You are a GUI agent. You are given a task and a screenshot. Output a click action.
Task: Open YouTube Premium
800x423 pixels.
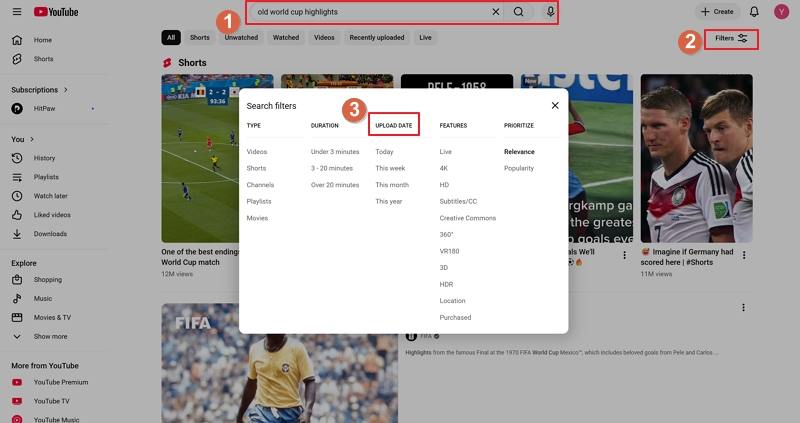point(61,382)
